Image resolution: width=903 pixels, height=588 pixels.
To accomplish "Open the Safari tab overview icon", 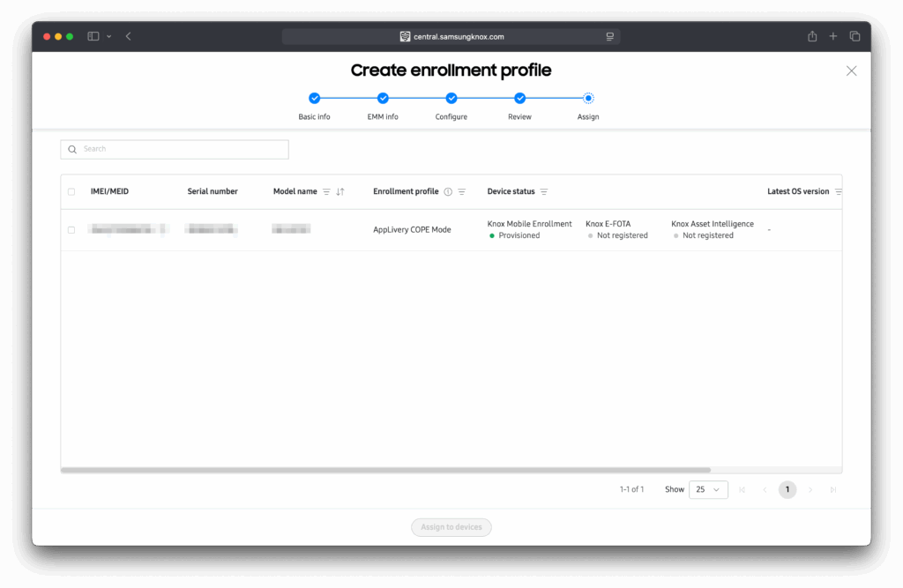I will 854,36.
